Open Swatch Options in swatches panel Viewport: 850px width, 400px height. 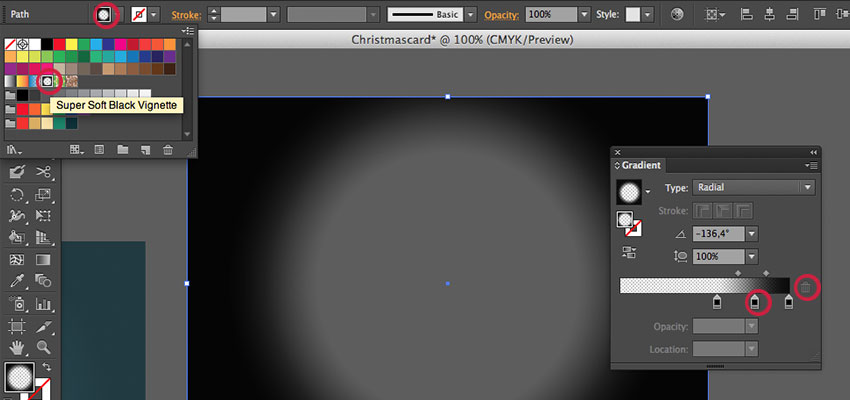tap(99, 150)
